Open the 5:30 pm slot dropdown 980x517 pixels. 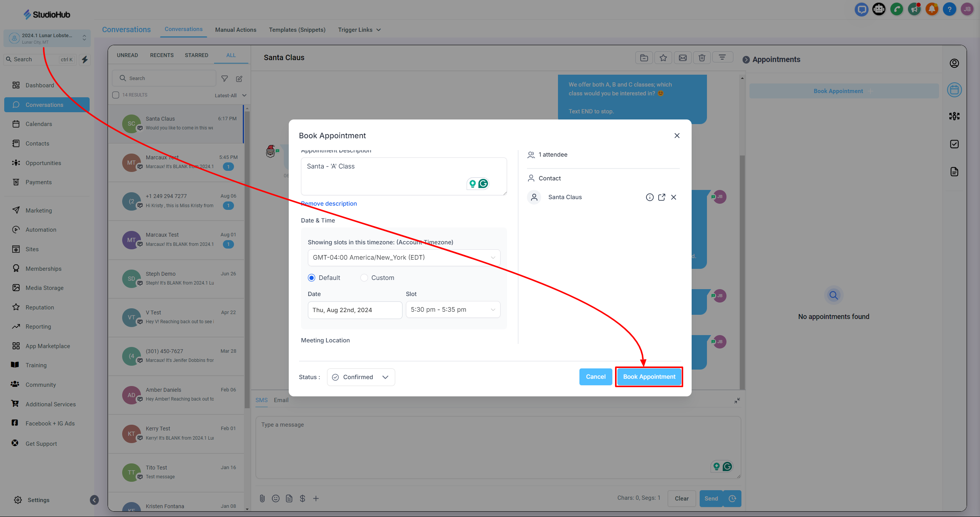click(x=453, y=309)
